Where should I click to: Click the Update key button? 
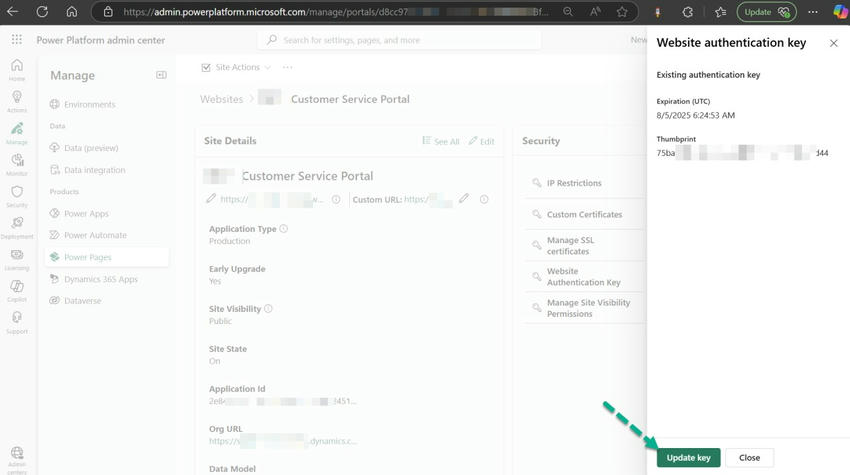click(x=688, y=457)
